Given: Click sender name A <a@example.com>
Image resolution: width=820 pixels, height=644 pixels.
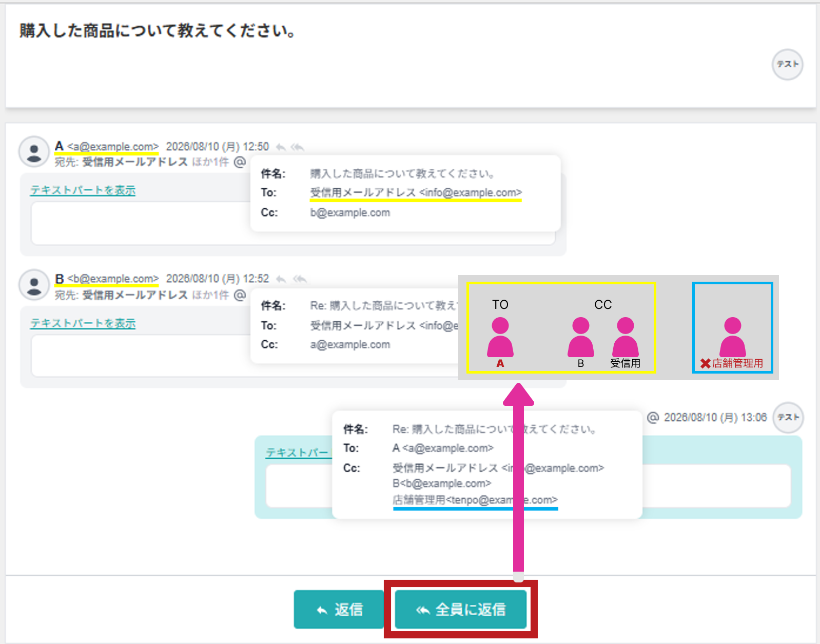Looking at the screenshot, I should 107,146.
